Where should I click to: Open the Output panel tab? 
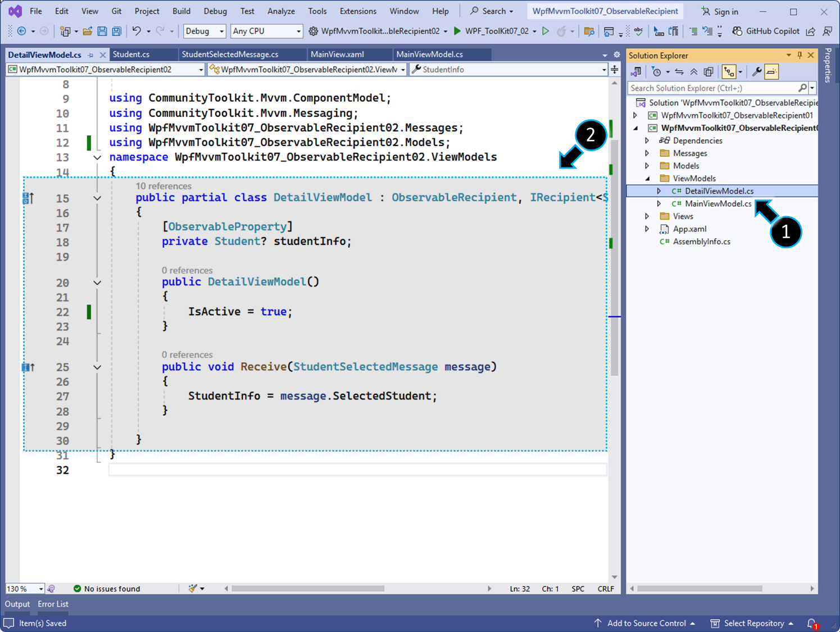(x=17, y=604)
